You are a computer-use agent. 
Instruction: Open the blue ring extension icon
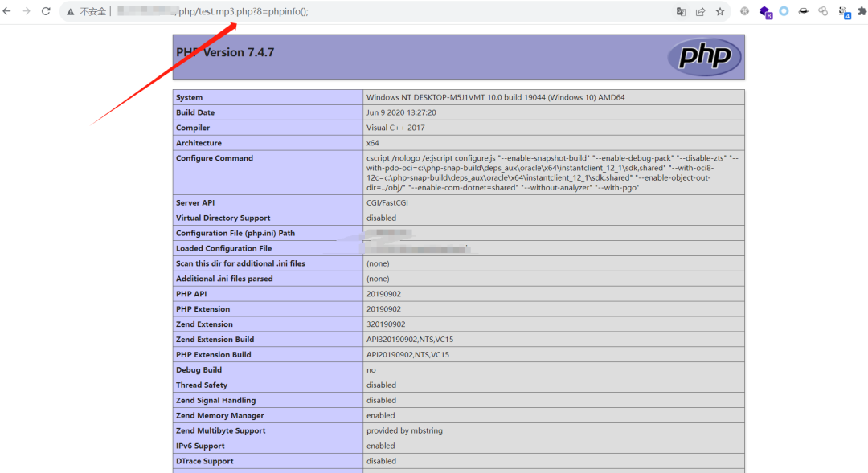[x=784, y=11]
